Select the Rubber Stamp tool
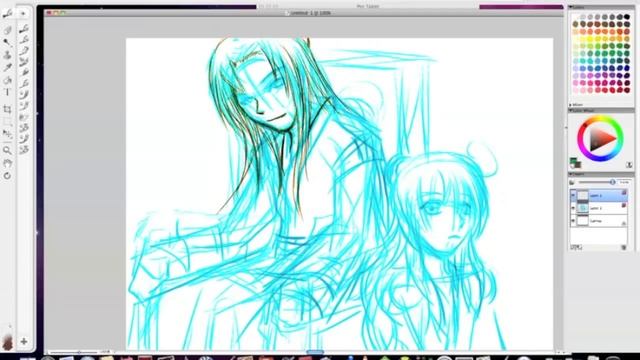This screenshot has height=360, width=640. (x=7, y=55)
